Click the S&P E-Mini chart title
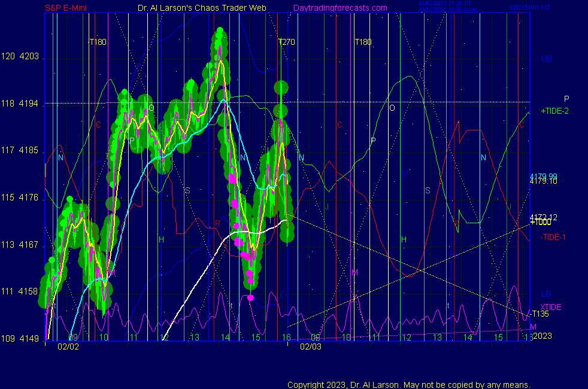 [66, 8]
